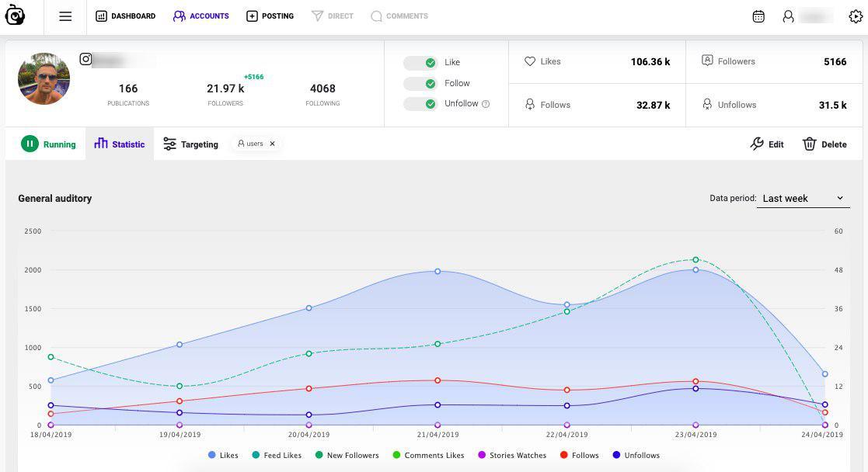Click the Delete button
The width and height of the screenshot is (868, 472).
point(824,144)
